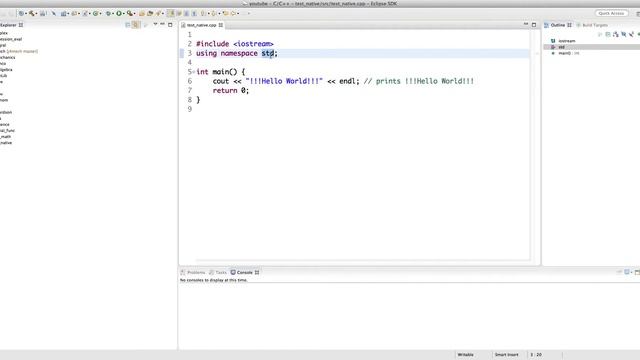Open the arrow menu beside the green Run button
The image size is (640, 360).
(124, 13)
